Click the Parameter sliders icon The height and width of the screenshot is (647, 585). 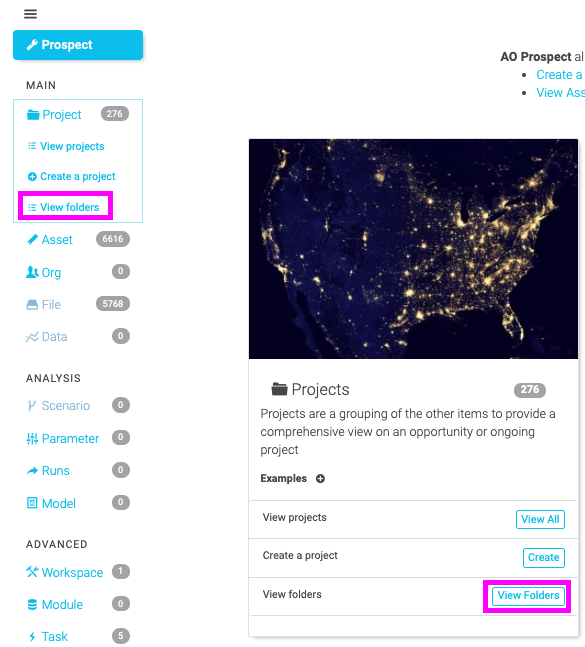32,438
